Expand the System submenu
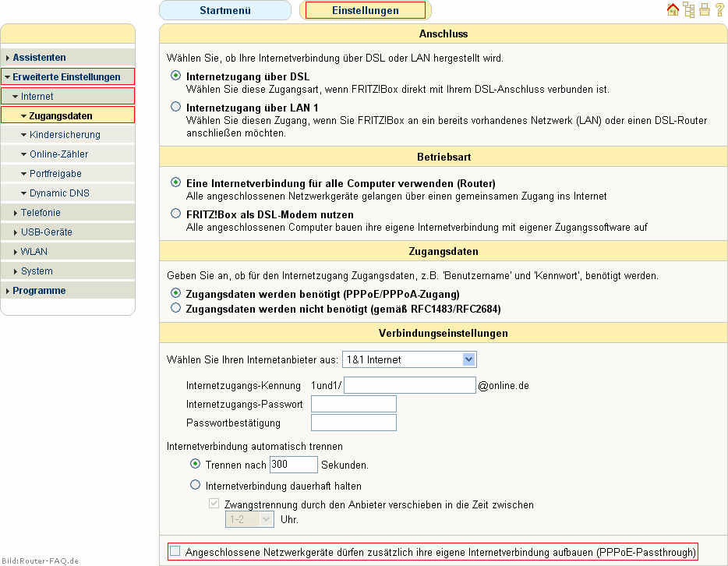 [68, 271]
